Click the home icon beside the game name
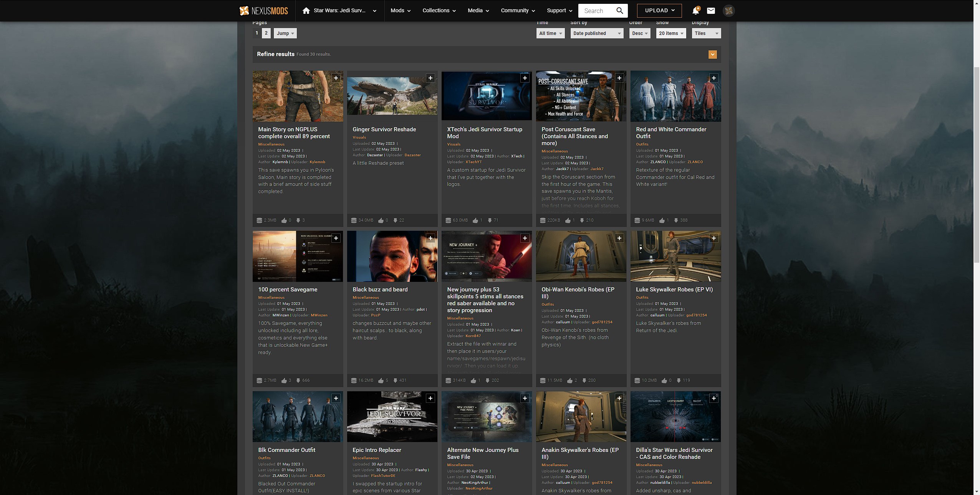 tap(306, 11)
